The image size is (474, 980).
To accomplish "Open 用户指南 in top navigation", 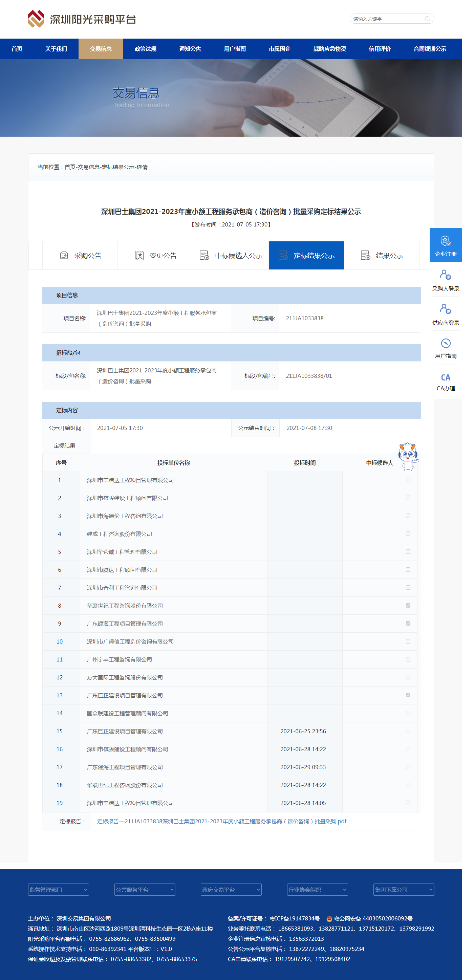I will 235,49.
